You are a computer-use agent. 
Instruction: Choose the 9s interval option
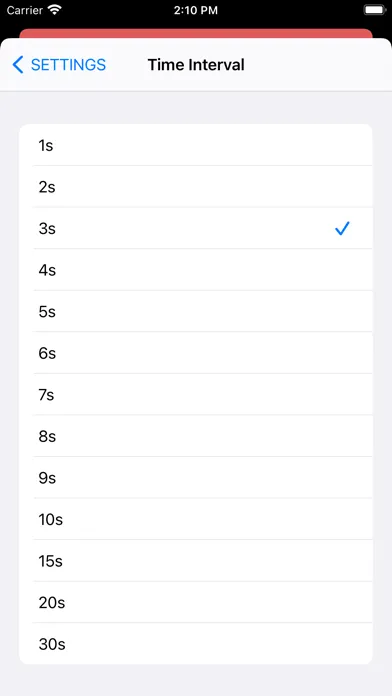click(196, 478)
